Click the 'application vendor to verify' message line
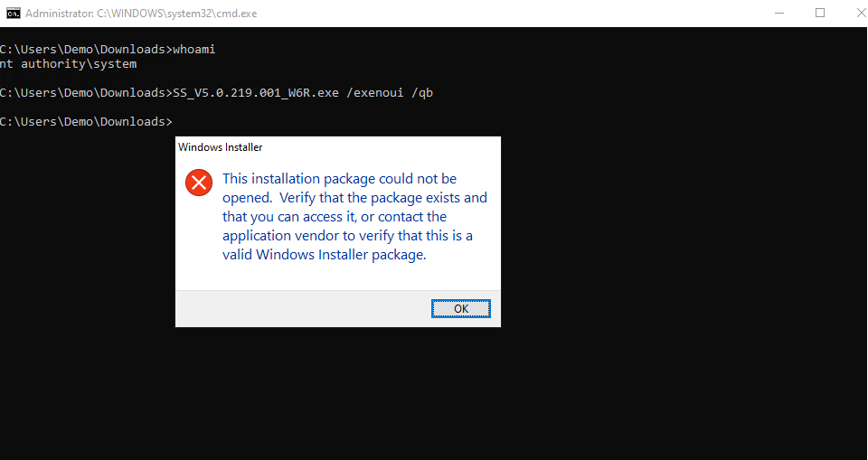Image resolution: width=868 pixels, height=460 pixels. click(347, 236)
